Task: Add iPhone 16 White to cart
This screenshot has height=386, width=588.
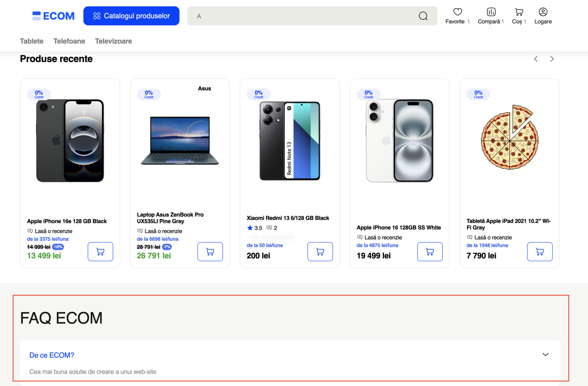Action: (x=430, y=251)
